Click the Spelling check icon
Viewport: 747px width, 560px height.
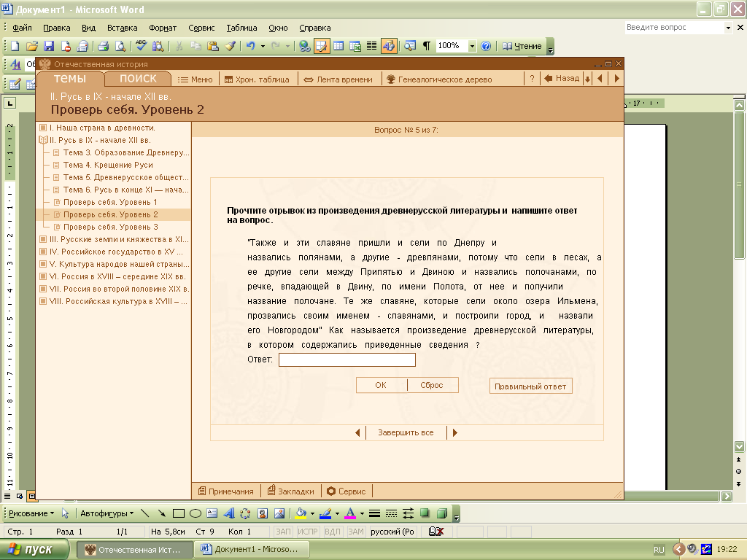(141, 46)
